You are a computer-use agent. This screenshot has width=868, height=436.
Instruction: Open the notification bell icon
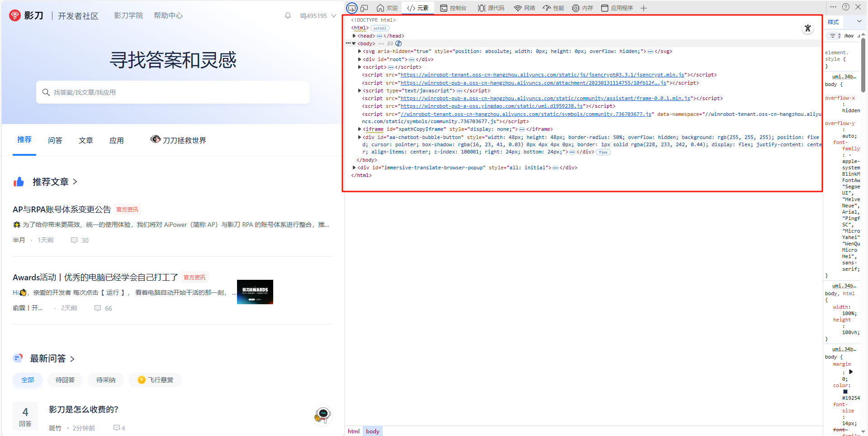(288, 15)
